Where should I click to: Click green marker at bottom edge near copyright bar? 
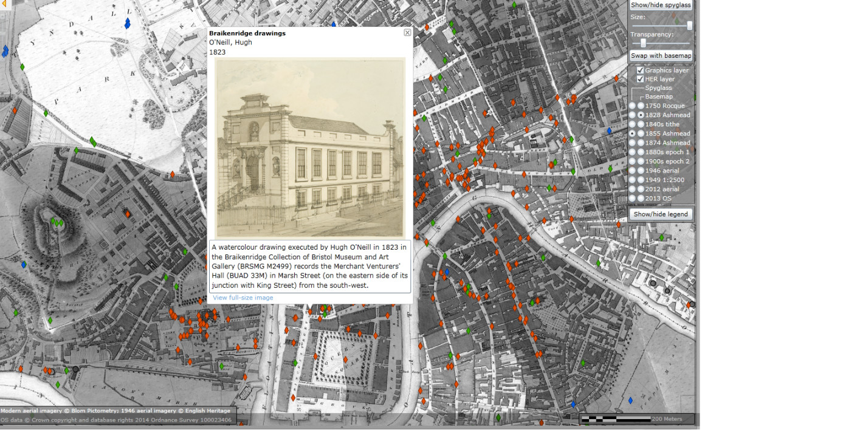click(x=498, y=417)
